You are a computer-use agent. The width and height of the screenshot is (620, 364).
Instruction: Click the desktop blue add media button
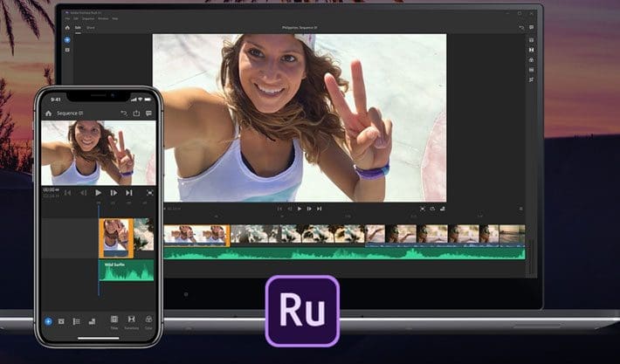point(67,40)
